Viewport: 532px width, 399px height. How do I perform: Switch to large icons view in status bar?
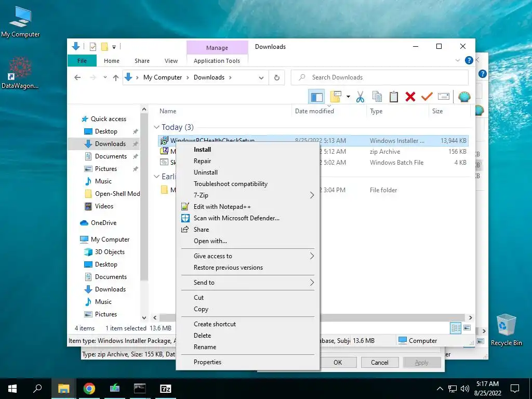click(467, 328)
